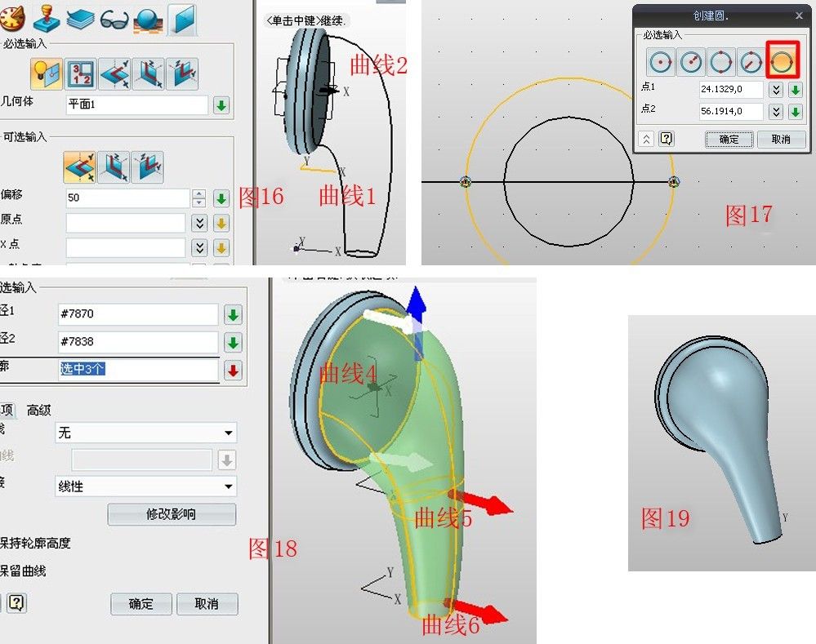Click the 偏移 input field showing 50

tap(127, 198)
